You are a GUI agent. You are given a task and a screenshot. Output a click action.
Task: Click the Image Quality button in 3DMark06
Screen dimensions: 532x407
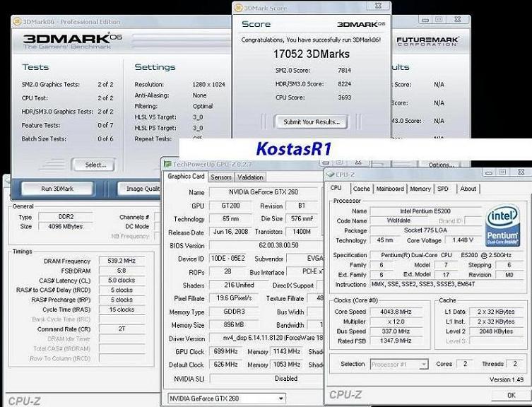point(139,189)
